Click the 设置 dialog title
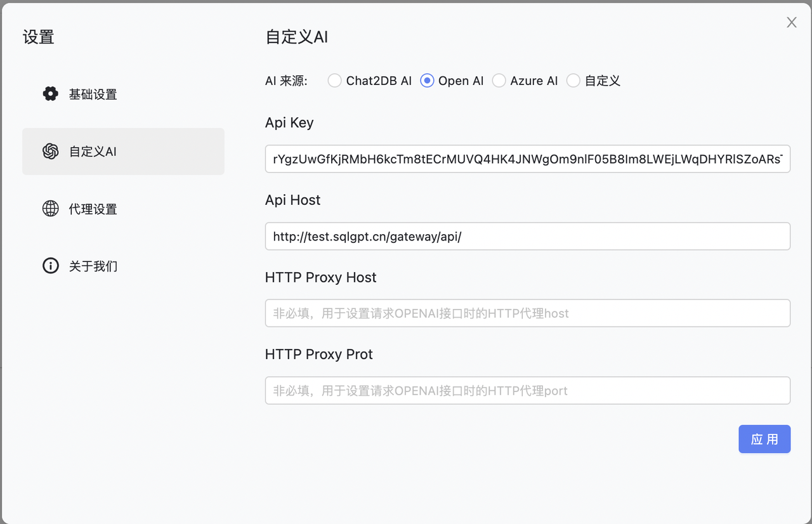Screen dimensions: 812x524 tap(39, 37)
